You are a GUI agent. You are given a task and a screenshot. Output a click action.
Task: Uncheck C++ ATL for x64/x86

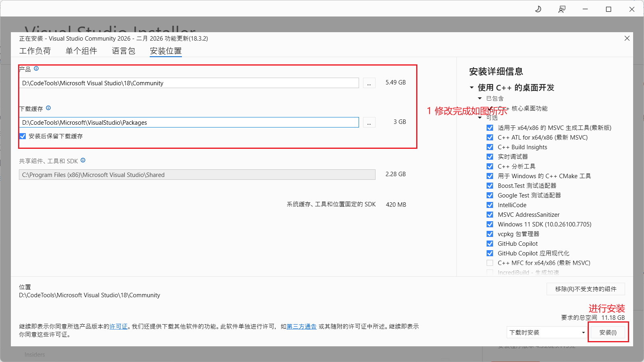coord(490,138)
